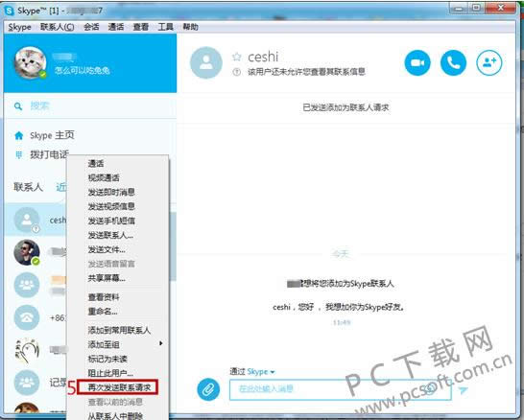Open the 联系人(C) menu
Image resolution: width=524 pixels, height=420 pixels.
[58, 27]
